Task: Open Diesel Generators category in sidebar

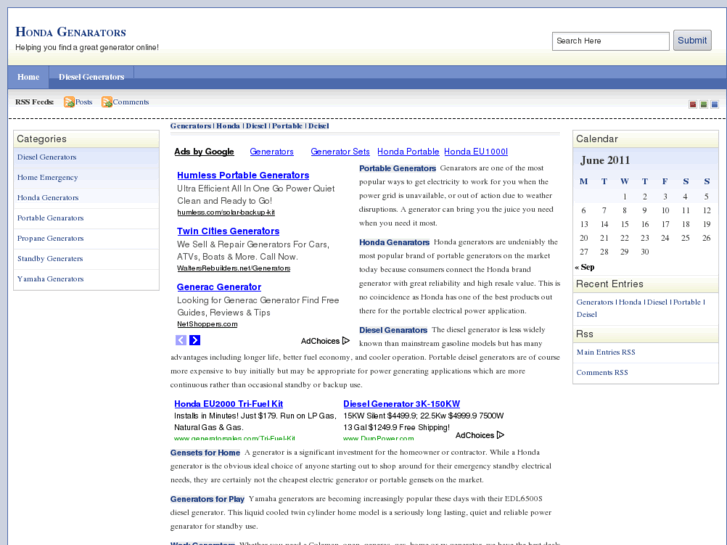Action: coord(47,157)
